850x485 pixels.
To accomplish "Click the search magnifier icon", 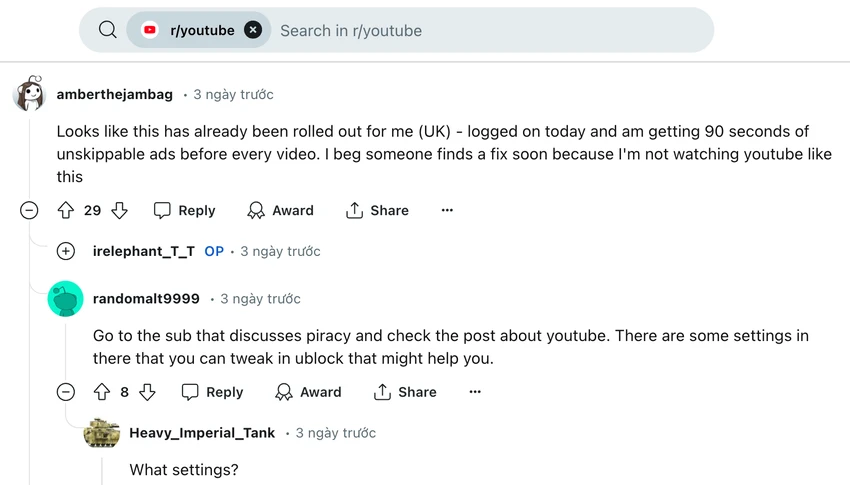I will [x=107, y=30].
